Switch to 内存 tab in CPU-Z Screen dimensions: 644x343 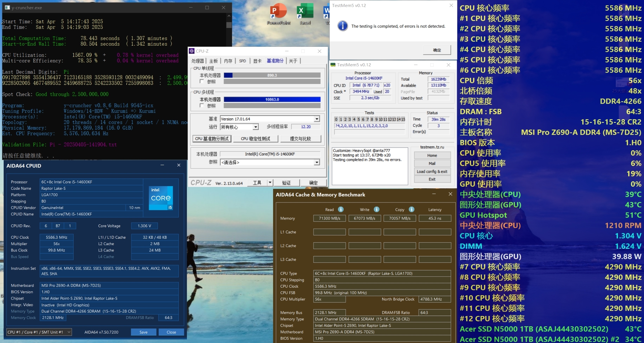(x=228, y=61)
